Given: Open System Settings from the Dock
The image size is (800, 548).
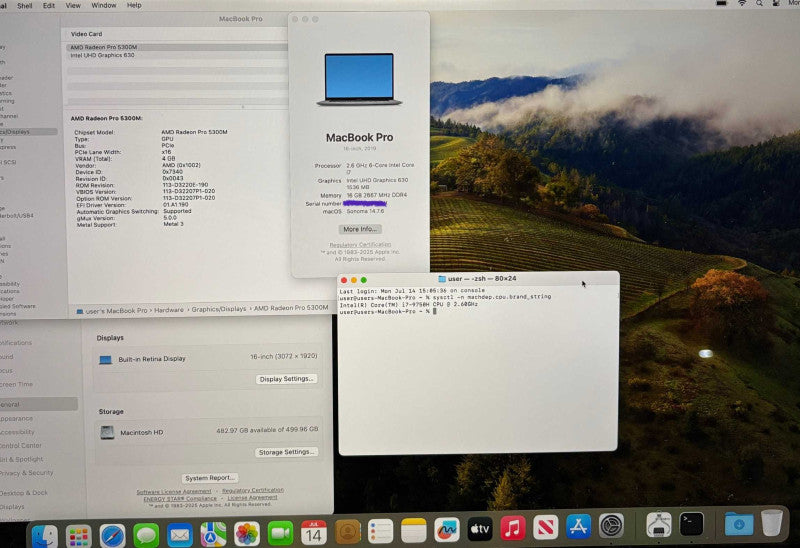Looking at the screenshot, I should 611,526.
